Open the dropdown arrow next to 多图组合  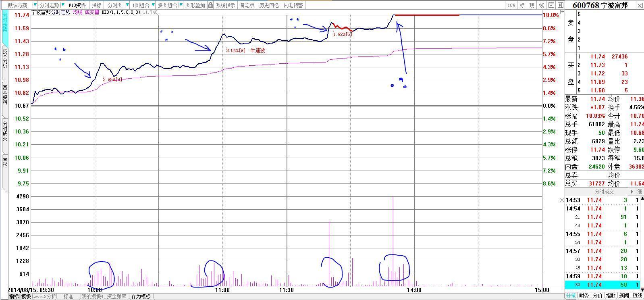(180, 5)
